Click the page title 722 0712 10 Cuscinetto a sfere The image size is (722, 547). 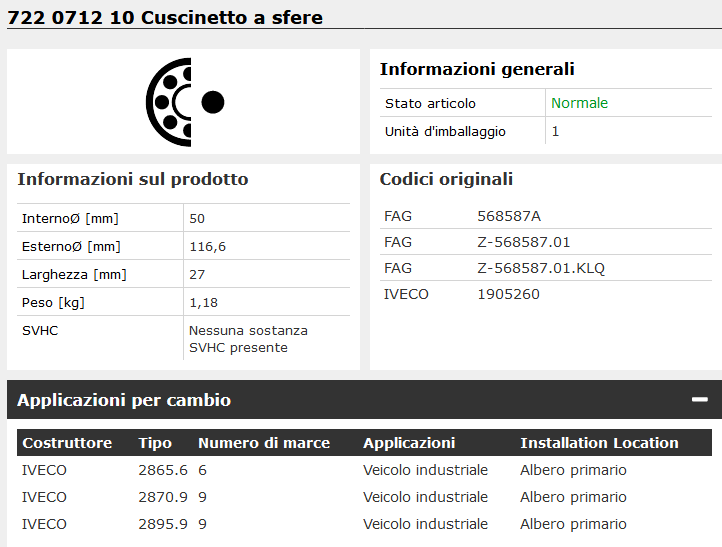165,17
